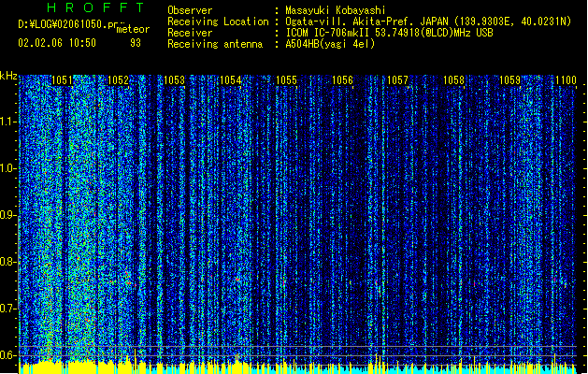
Task: Click the 1055 time marker
Action: [x=286, y=80]
